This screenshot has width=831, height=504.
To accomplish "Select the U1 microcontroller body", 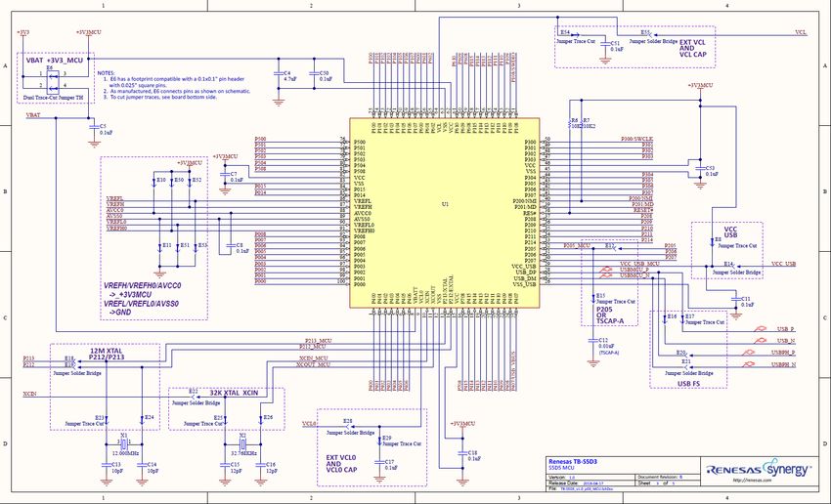I will point(445,212).
